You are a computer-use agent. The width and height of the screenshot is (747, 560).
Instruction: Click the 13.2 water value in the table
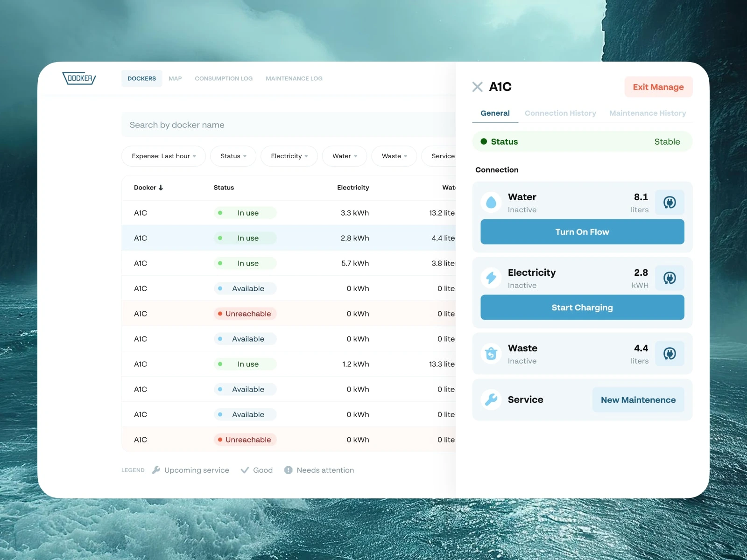tap(442, 213)
